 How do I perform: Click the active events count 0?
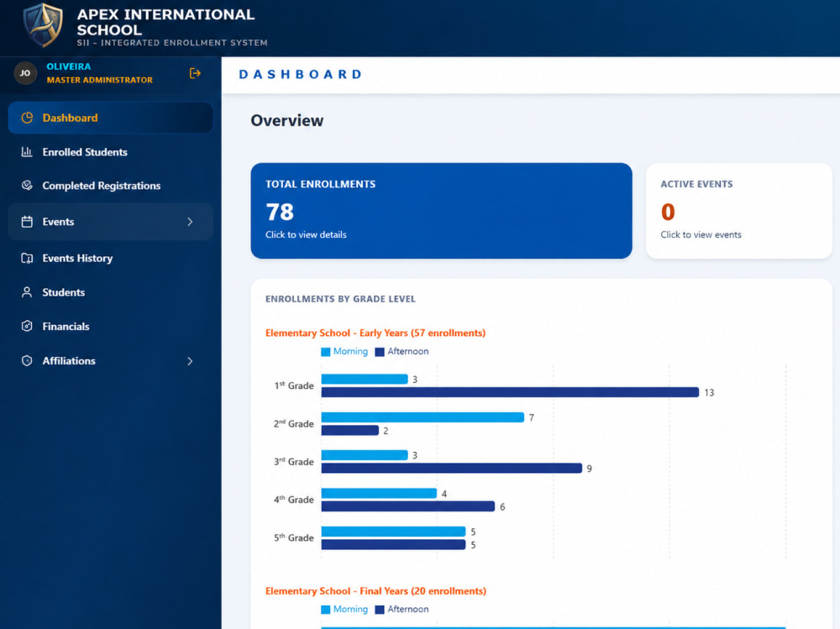pos(668,212)
